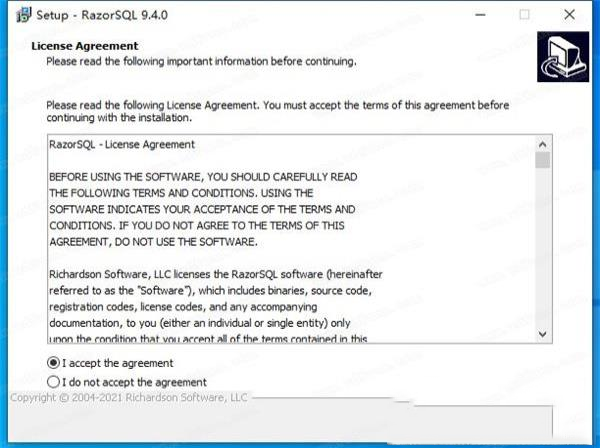
Task: Click the line 'CONDITIONS. IF YOU DO NOT AGREE'
Action: 197,225
